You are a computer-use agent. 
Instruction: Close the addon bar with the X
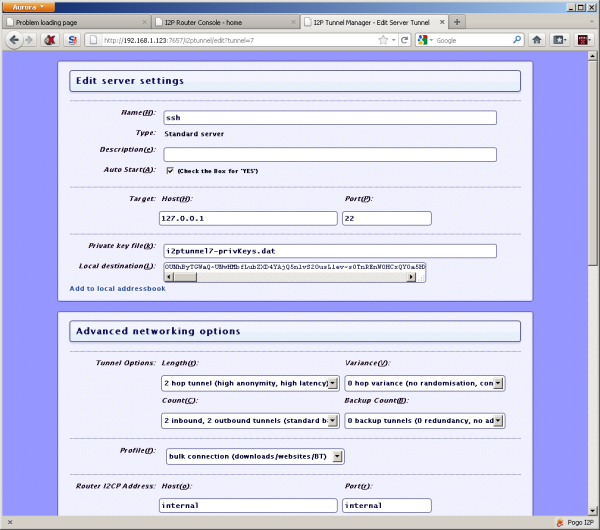point(10,522)
